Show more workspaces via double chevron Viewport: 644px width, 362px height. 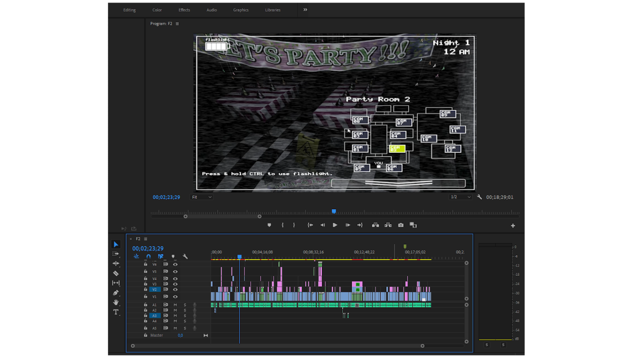click(305, 10)
